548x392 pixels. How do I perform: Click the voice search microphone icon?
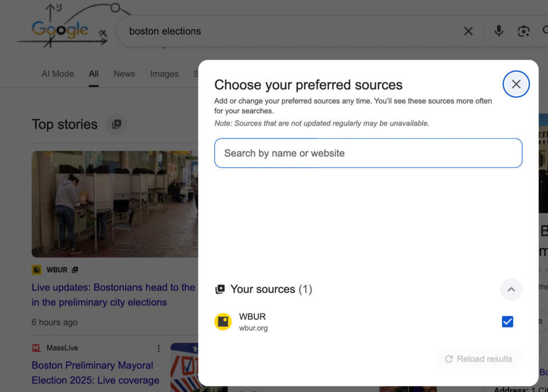click(498, 31)
